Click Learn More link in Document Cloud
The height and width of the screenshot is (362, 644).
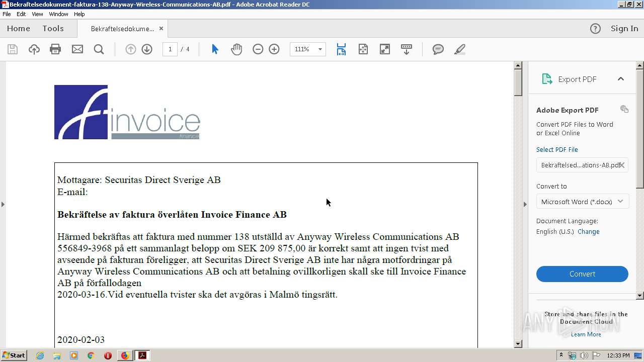pyautogui.click(x=586, y=334)
